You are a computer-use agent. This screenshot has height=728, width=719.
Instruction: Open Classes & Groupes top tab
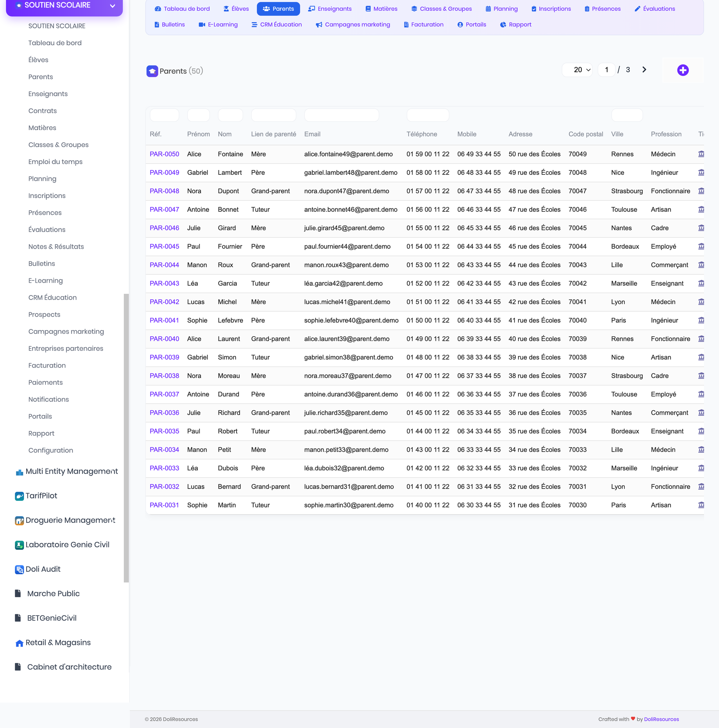tap(441, 8)
